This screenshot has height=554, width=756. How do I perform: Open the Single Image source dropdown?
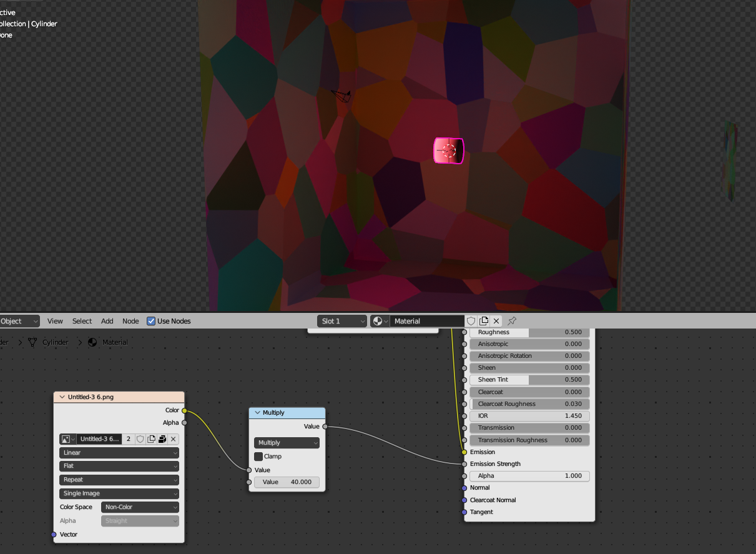[x=119, y=493]
